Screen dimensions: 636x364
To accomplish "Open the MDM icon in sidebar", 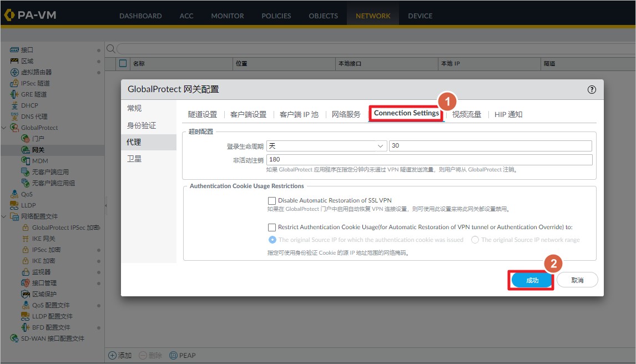I will point(25,160).
